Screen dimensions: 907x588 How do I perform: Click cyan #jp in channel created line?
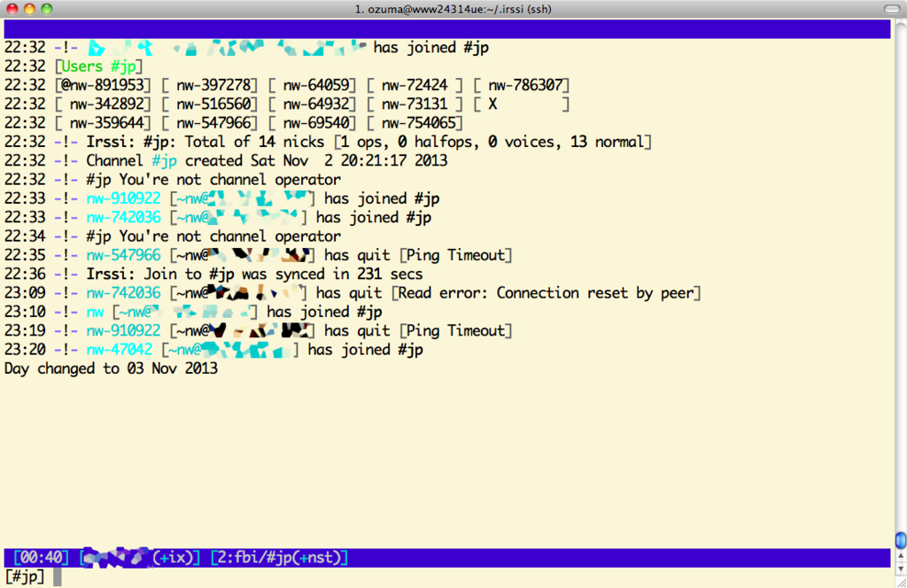click(x=164, y=161)
